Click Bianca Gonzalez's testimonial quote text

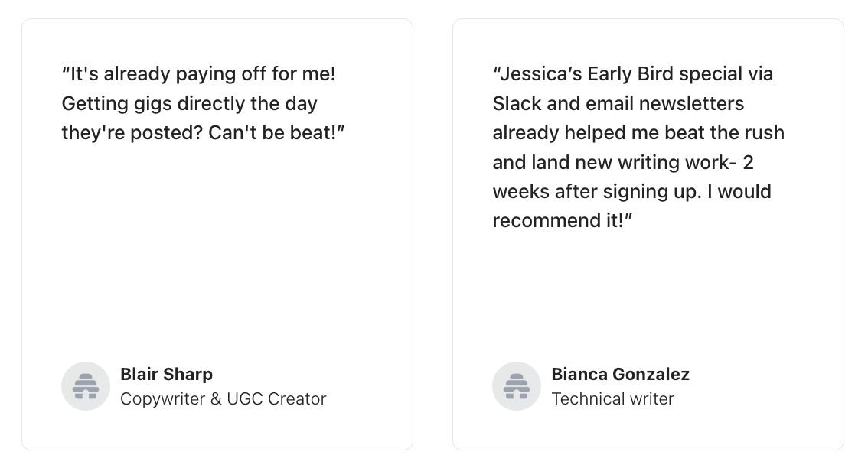638,147
